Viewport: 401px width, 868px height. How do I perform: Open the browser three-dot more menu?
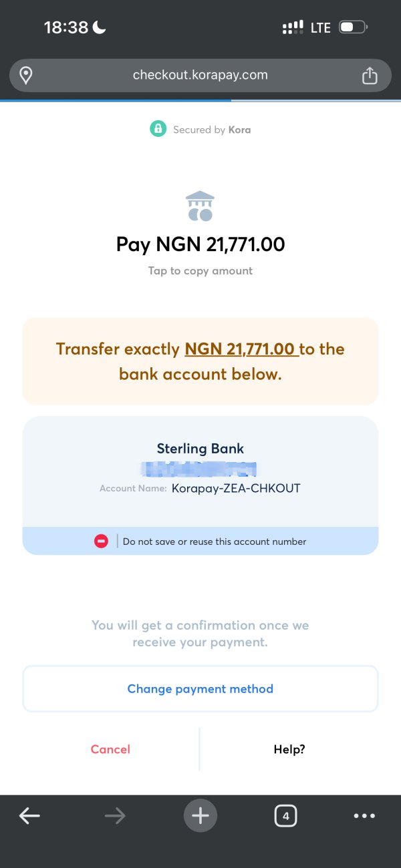pyautogui.click(x=364, y=815)
